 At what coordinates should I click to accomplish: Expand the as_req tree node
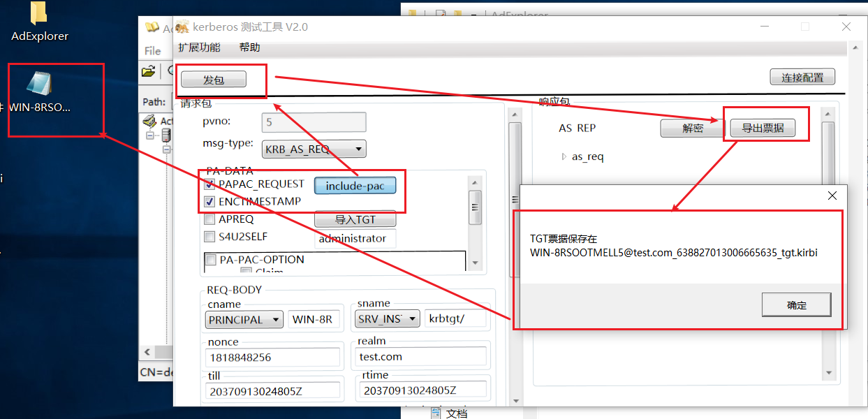(564, 157)
